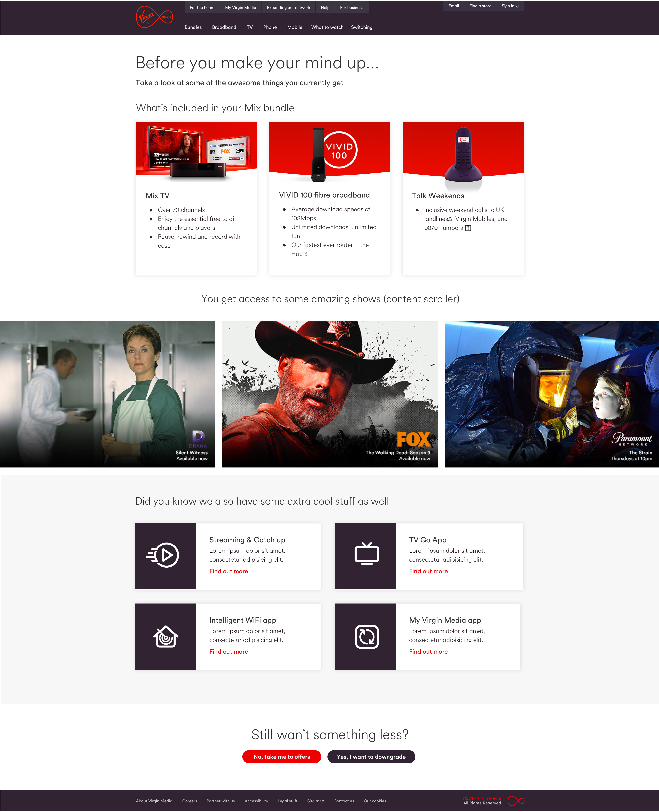The image size is (659, 812).
Task: Click the TV Go App title
Action: [427, 540]
